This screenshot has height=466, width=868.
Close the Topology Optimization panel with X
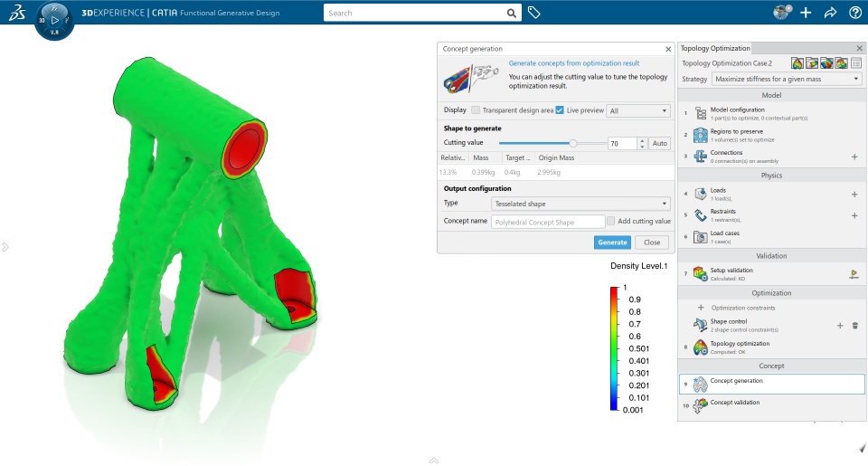pyautogui.click(x=859, y=49)
